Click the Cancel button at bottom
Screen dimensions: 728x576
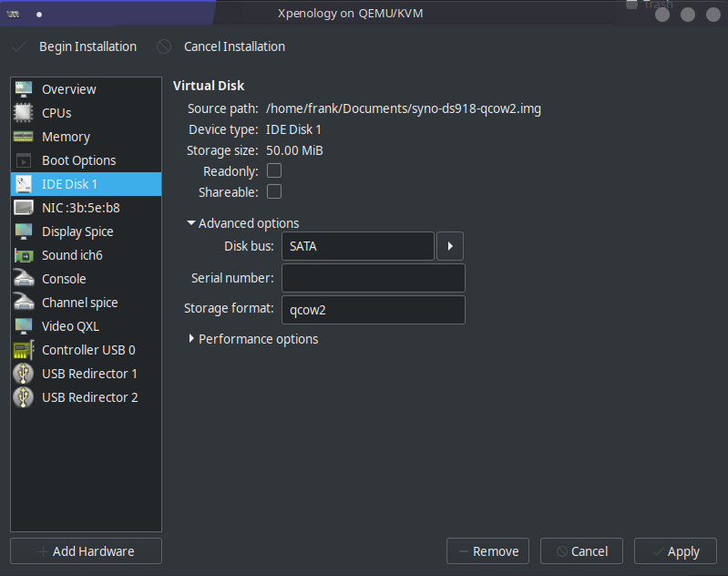click(x=581, y=550)
